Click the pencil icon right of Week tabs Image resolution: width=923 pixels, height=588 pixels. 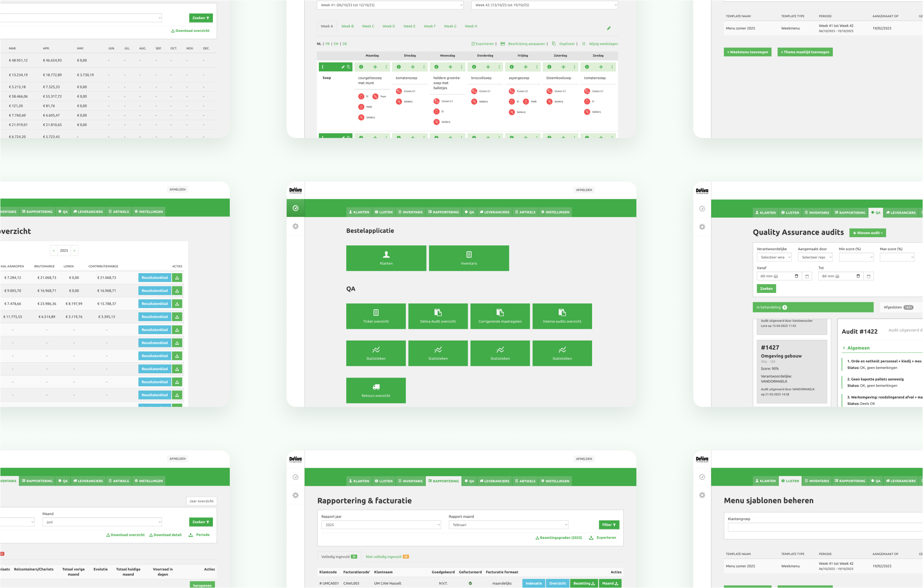(x=609, y=28)
